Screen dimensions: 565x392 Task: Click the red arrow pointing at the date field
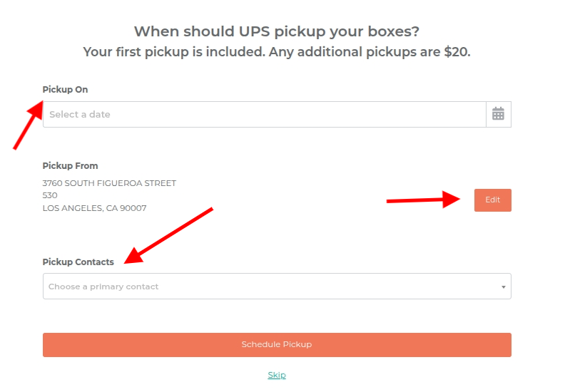[x=28, y=125]
